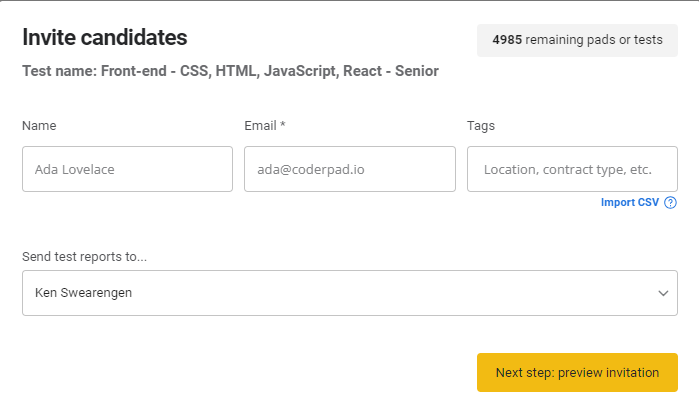
Task: Click the Front-end test name subtitle
Action: [x=230, y=71]
